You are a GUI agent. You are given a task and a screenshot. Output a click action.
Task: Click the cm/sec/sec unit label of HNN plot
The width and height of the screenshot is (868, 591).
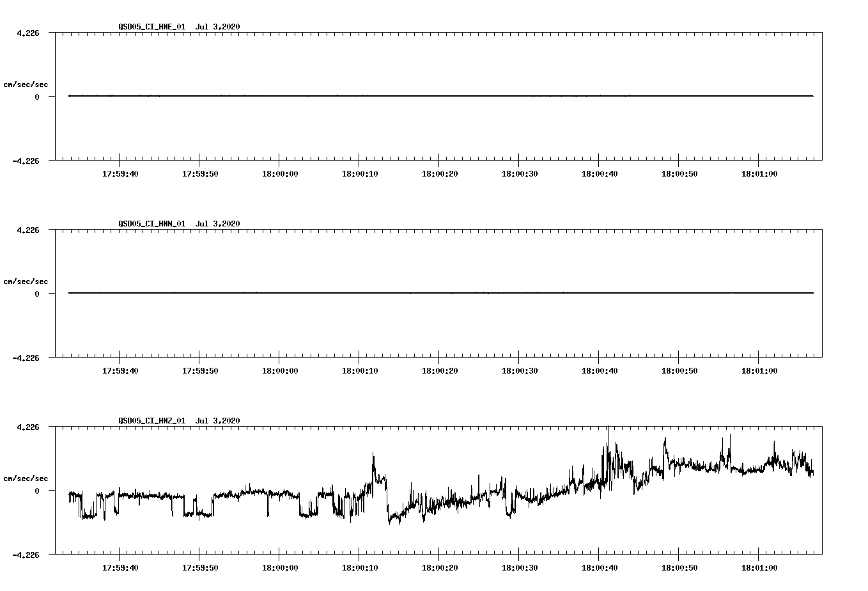click(26, 281)
